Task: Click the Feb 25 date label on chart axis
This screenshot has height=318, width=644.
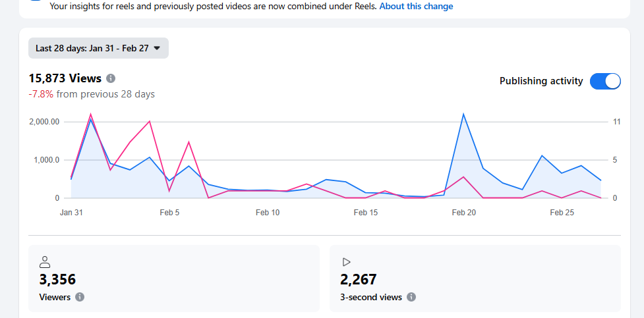Action: [x=562, y=213]
